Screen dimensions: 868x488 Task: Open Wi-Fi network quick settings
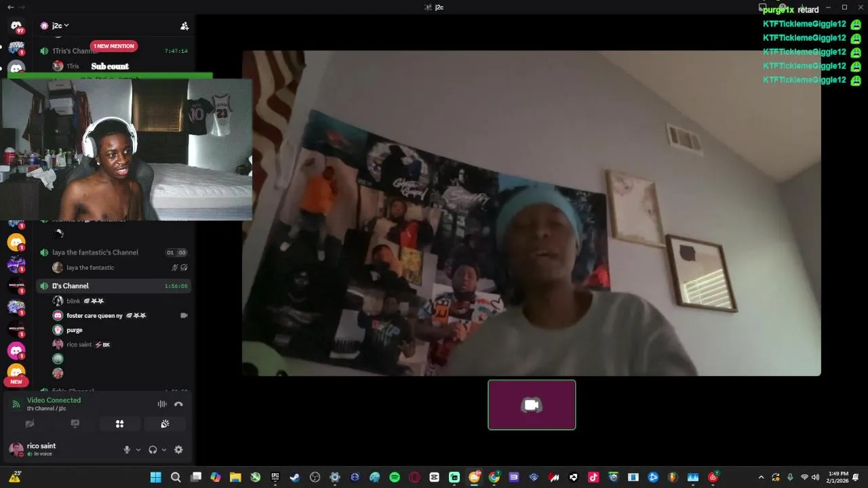pos(804,477)
